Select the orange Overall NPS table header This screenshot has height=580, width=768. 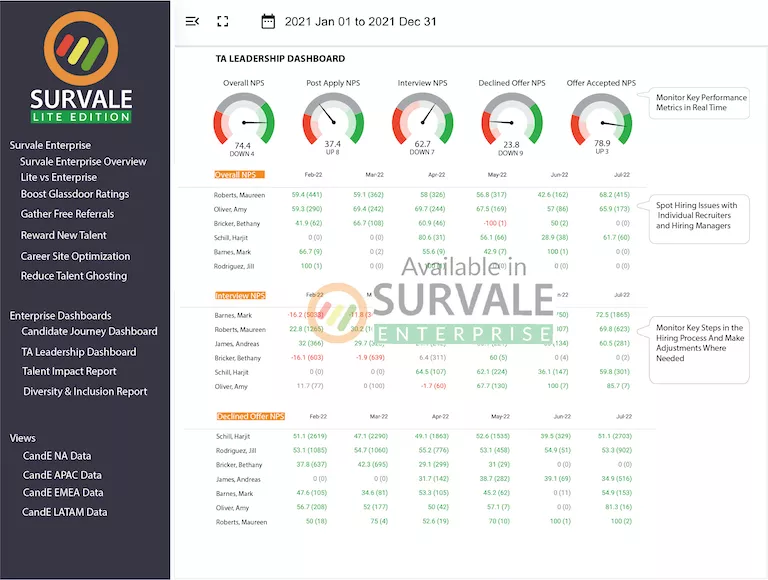(x=238, y=175)
